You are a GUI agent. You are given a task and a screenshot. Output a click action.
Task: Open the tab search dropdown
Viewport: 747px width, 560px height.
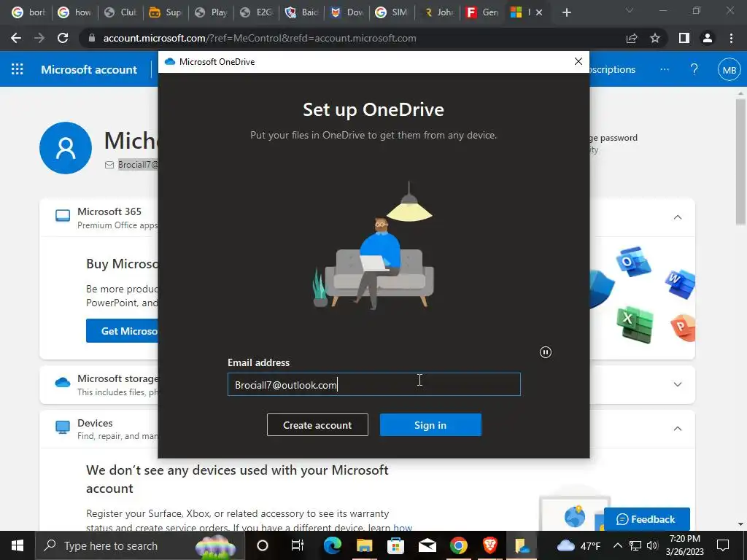630,10
